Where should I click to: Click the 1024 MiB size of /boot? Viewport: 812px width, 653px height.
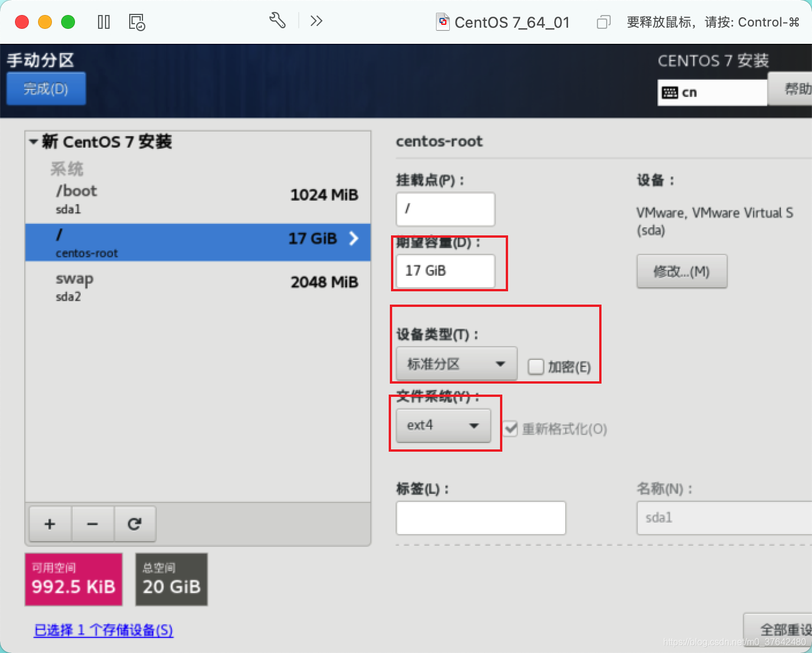[x=324, y=195]
